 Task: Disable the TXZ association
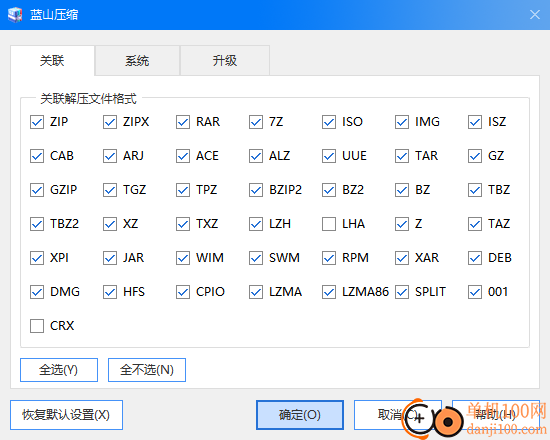[183, 224]
